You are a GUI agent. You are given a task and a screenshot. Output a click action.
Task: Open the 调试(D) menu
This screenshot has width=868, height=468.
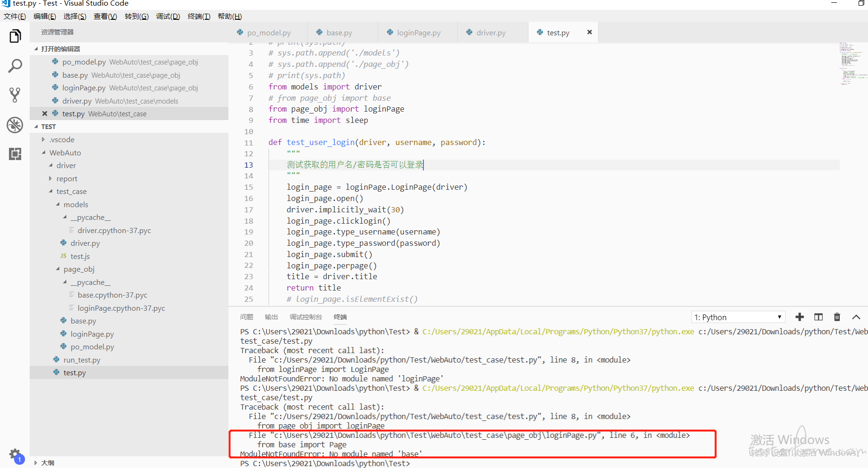tap(168, 16)
